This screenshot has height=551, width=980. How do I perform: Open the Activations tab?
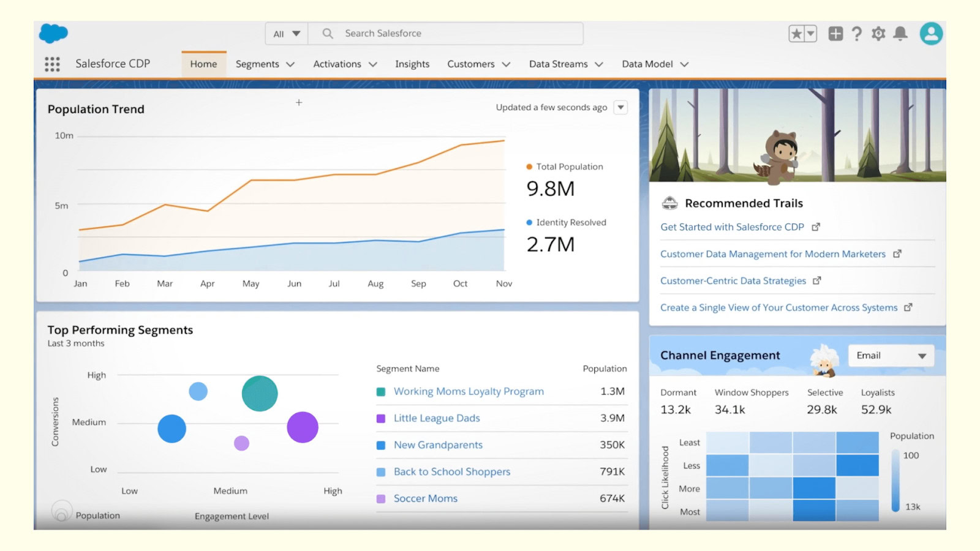(337, 64)
